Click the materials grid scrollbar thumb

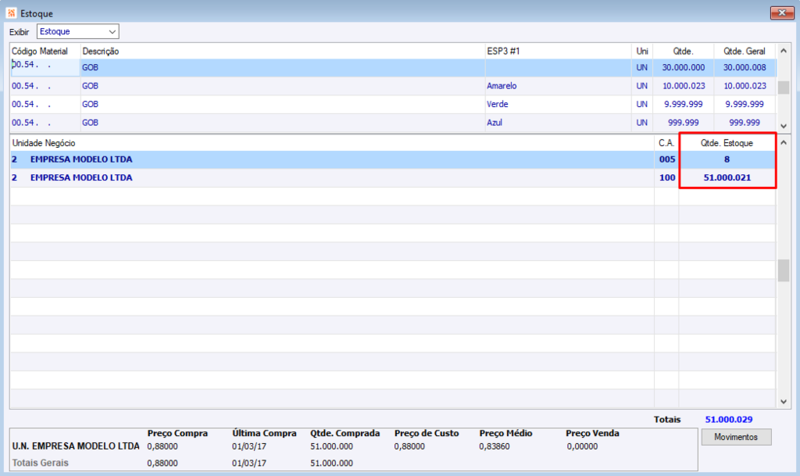[784, 87]
